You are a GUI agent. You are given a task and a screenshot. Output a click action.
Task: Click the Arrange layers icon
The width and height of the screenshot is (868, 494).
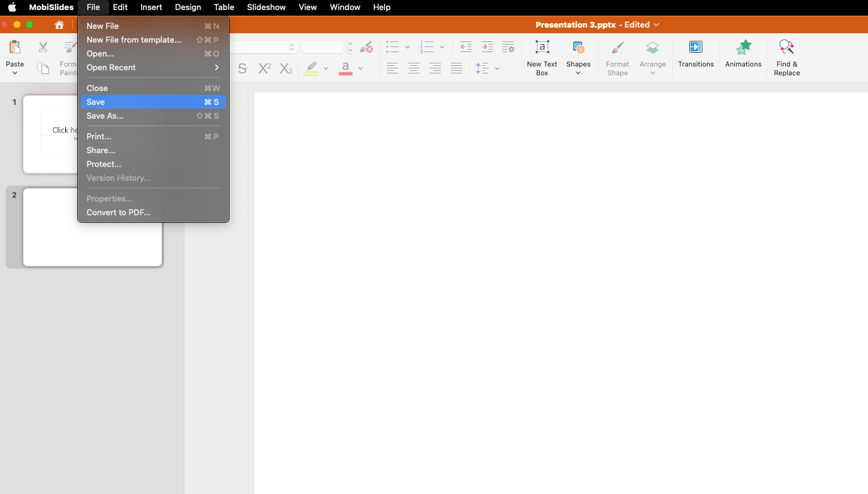653,48
